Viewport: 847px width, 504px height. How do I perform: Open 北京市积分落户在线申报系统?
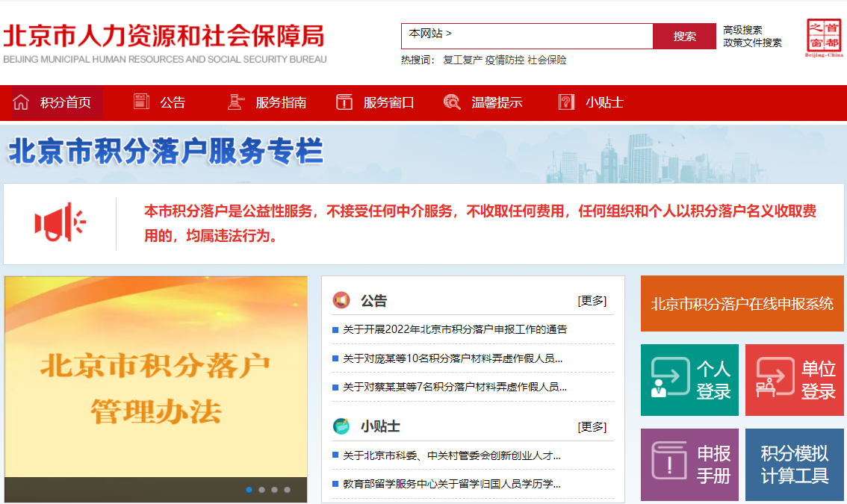coord(742,304)
